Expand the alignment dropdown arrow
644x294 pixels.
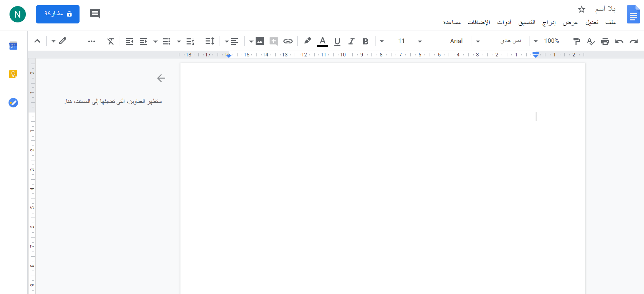(x=226, y=41)
